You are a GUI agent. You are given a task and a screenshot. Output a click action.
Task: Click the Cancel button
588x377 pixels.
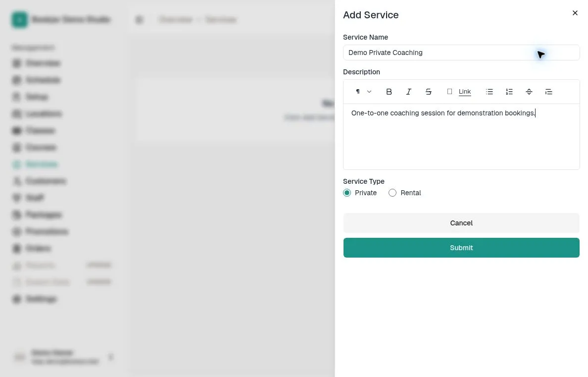coord(461,223)
